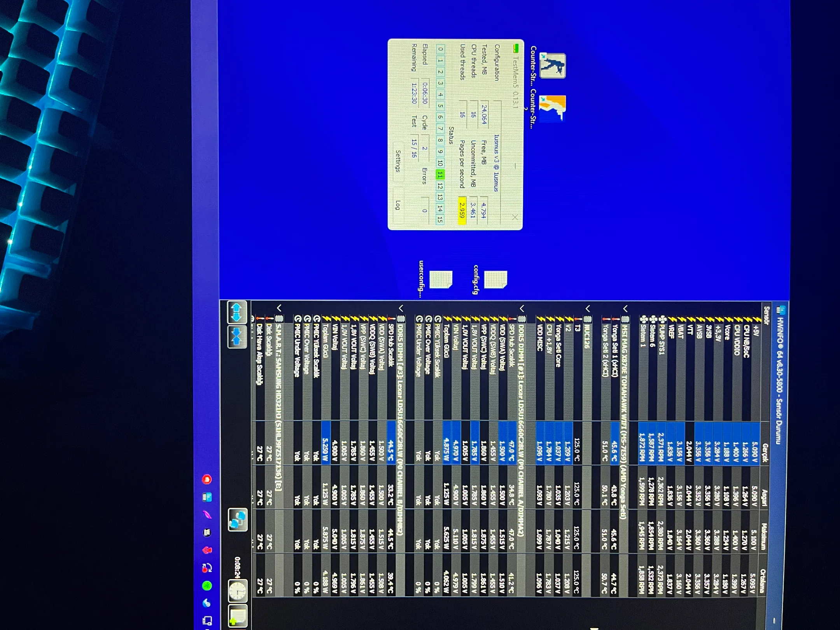Collapse the NUC126 sensor group
Image resolution: width=840 pixels, height=630 pixels.
(587, 308)
